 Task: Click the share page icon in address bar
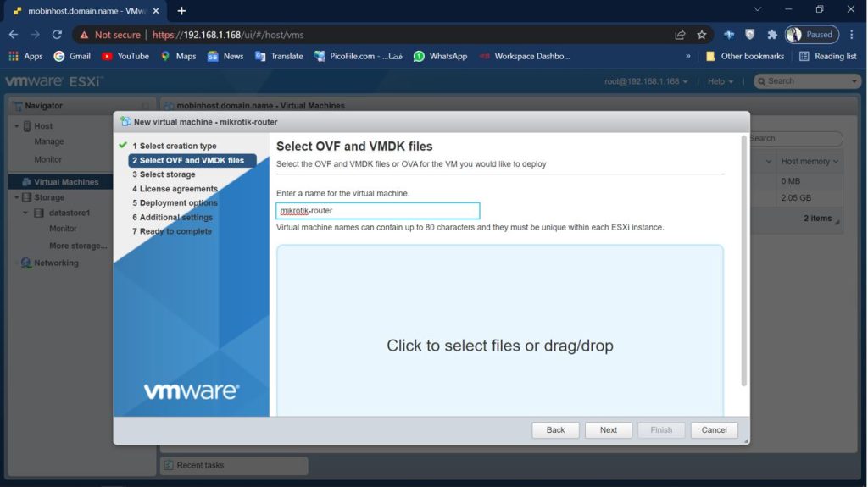point(680,35)
